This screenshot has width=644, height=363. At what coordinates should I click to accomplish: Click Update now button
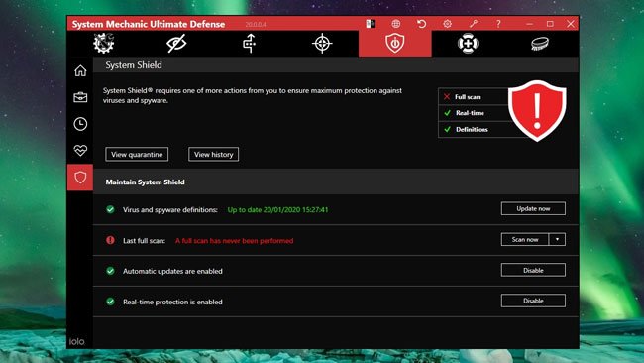pos(533,208)
